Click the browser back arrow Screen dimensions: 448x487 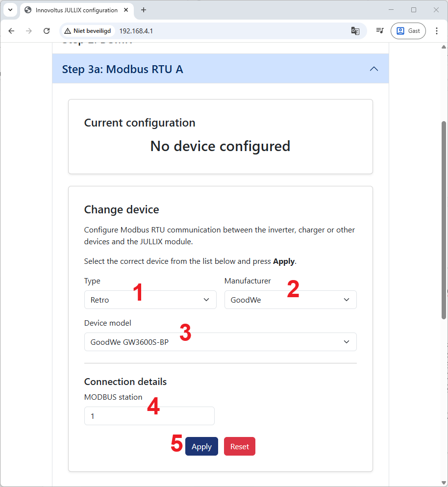(x=11, y=31)
